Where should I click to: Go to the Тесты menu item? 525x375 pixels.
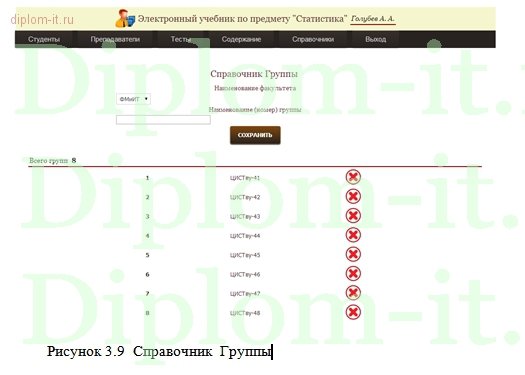coord(181,39)
